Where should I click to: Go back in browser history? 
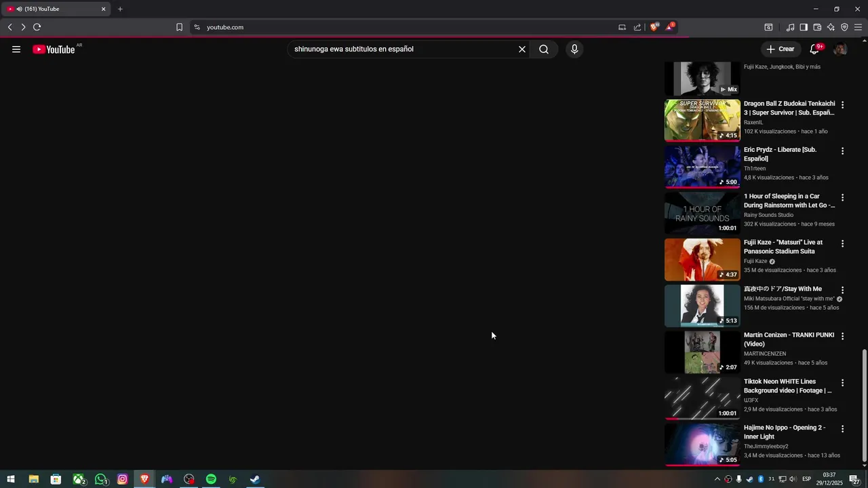pyautogui.click(x=9, y=27)
